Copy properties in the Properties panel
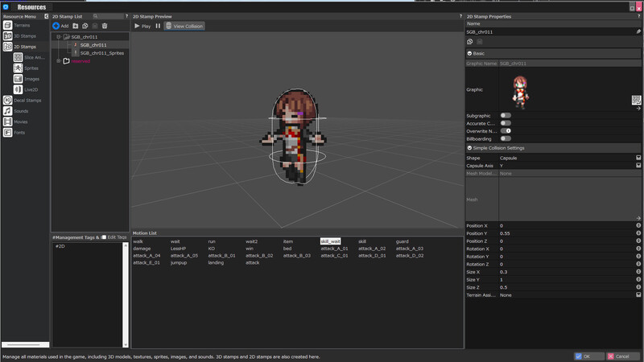This screenshot has width=644, height=362. [470, 42]
